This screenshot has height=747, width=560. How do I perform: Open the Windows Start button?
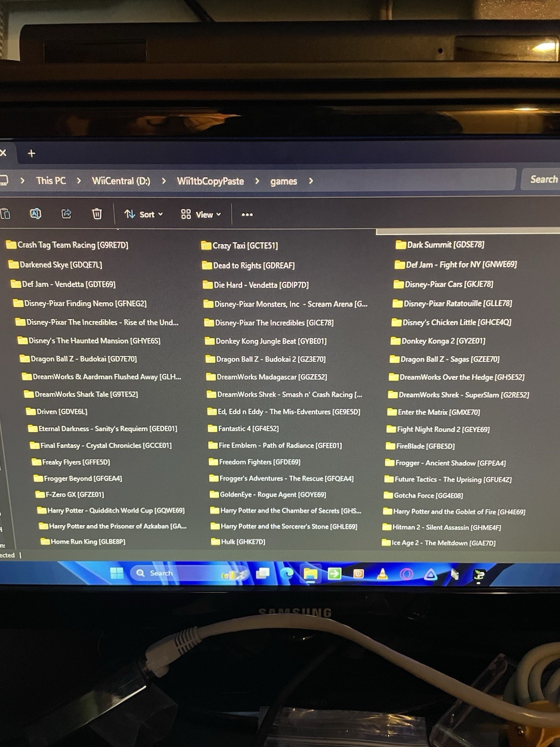[x=117, y=573]
